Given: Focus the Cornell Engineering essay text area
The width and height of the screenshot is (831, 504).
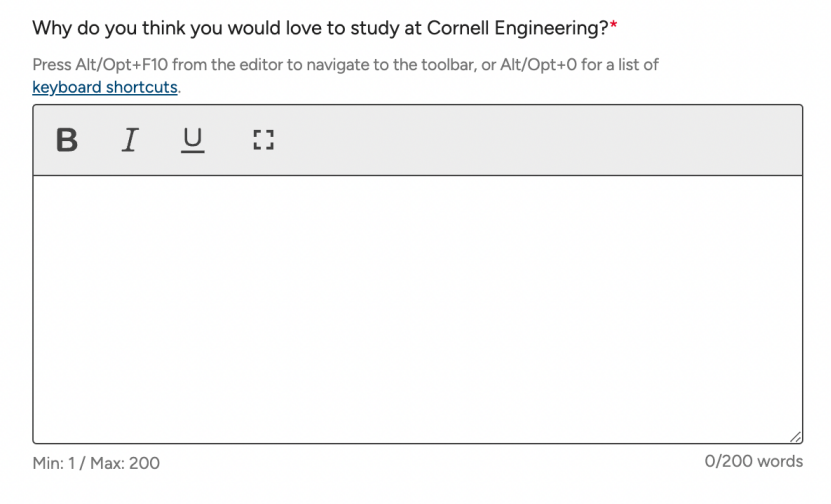Looking at the screenshot, I should (x=418, y=310).
